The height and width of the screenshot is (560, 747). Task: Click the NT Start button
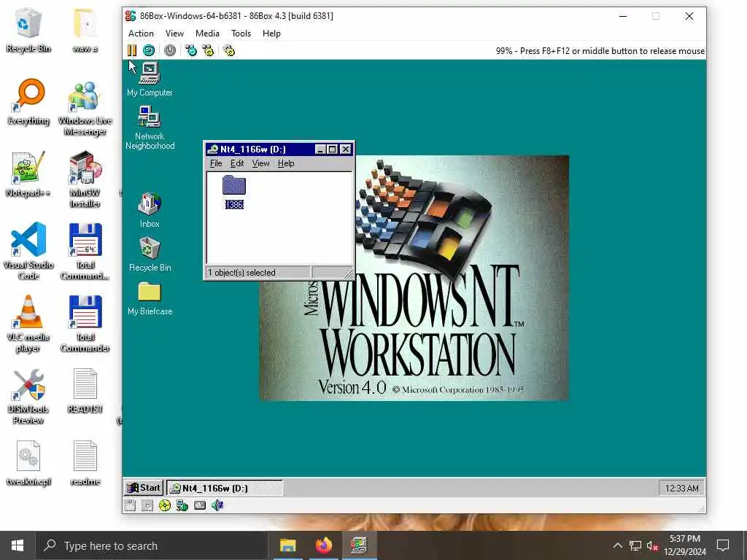point(144,488)
